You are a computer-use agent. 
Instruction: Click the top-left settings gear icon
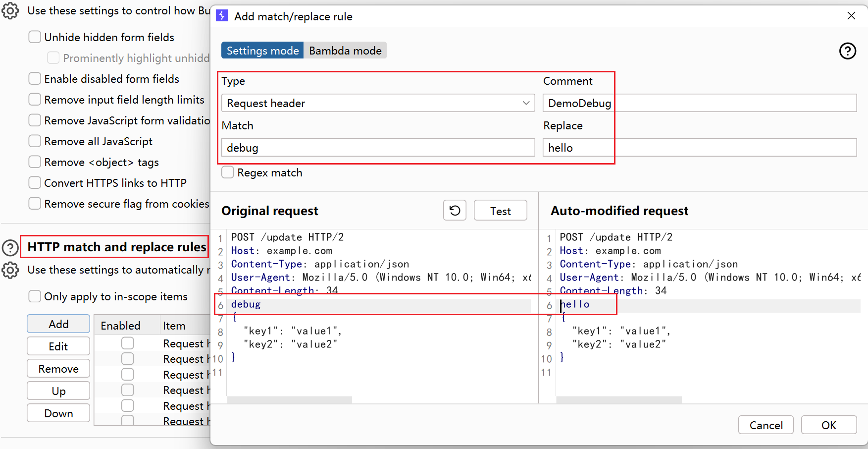click(10, 10)
